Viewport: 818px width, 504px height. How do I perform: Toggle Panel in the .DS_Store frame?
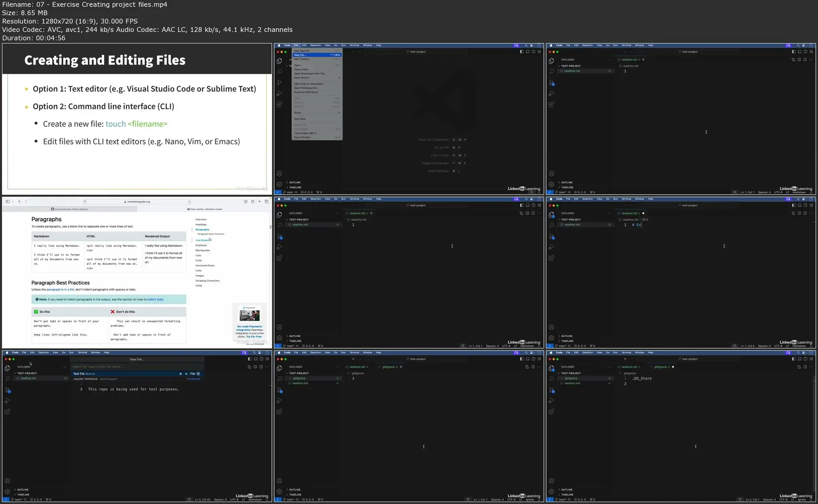coord(799,359)
